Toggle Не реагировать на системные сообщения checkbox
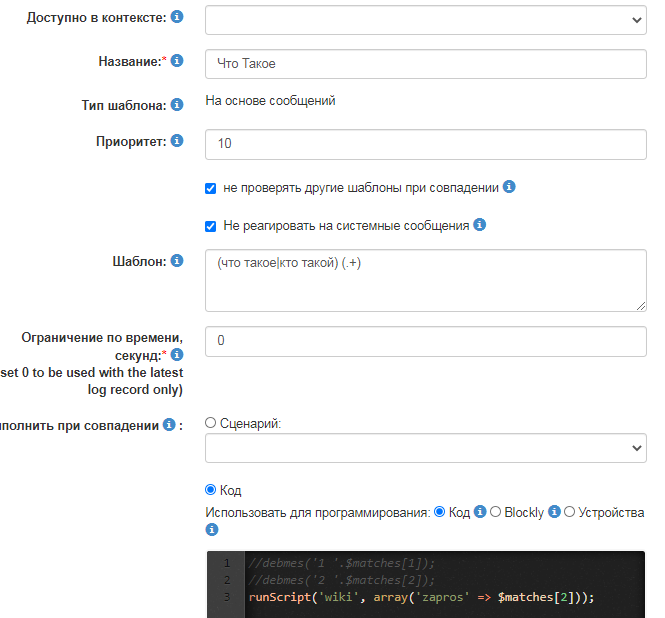Image resolution: width=665 pixels, height=618 pixels. (210, 226)
